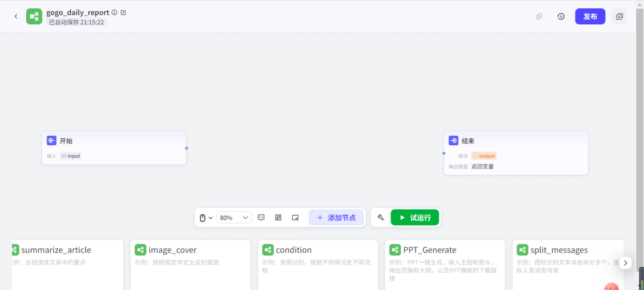644x290 pixels.
Task: Click the auto-arrange nodes grid icon
Action: tap(278, 218)
